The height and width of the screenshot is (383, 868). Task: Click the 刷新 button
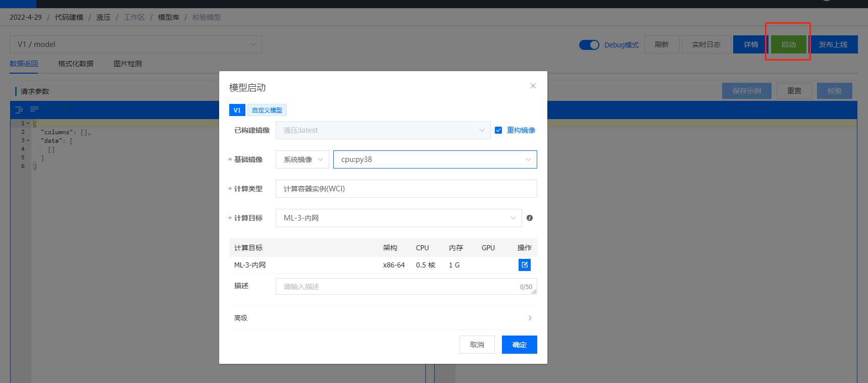[662, 44]
